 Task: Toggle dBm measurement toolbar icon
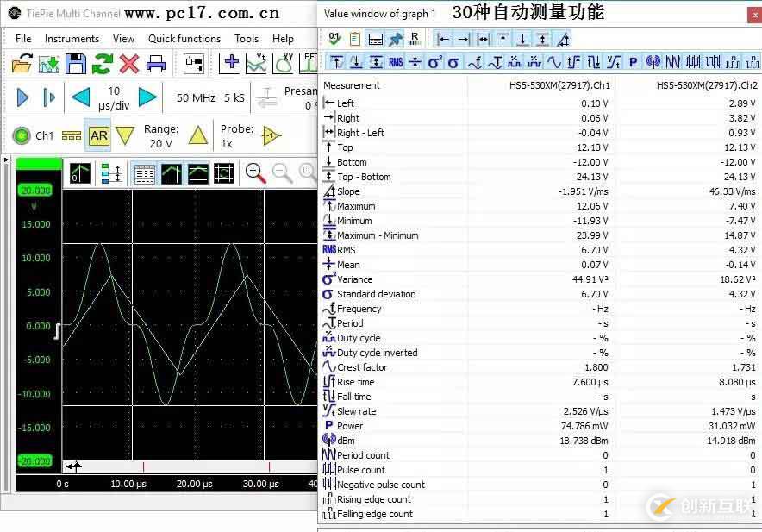click(x=653, y=62)
